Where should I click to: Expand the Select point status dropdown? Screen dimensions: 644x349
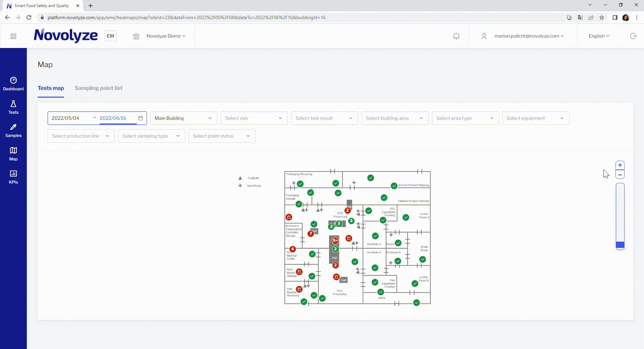click(222, 136)
